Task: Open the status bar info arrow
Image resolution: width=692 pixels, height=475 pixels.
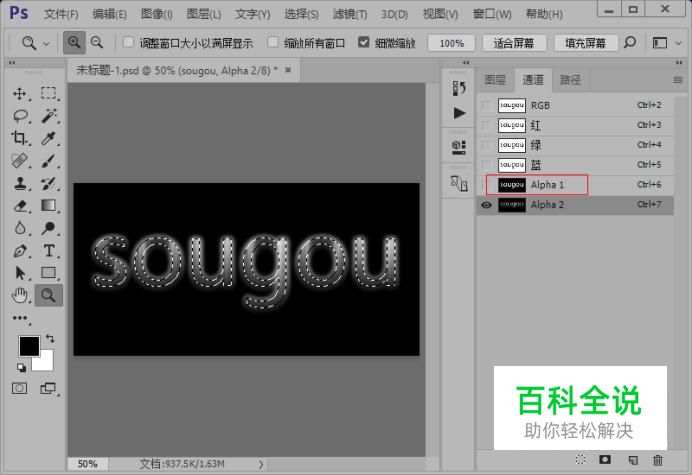Action: pyautogui.click(x=261, y=464)
